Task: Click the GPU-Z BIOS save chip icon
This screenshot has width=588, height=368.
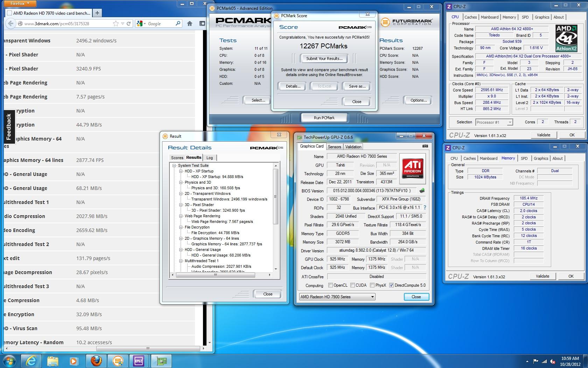Action: [x=422, y=191]
